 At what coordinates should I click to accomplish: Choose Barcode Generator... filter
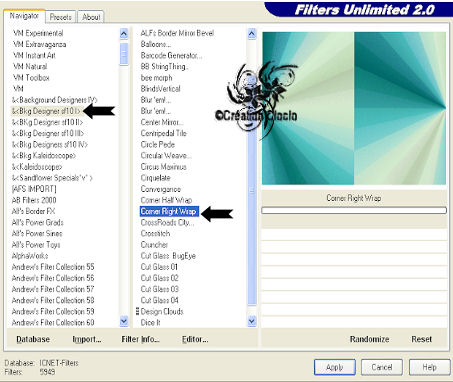171,55
